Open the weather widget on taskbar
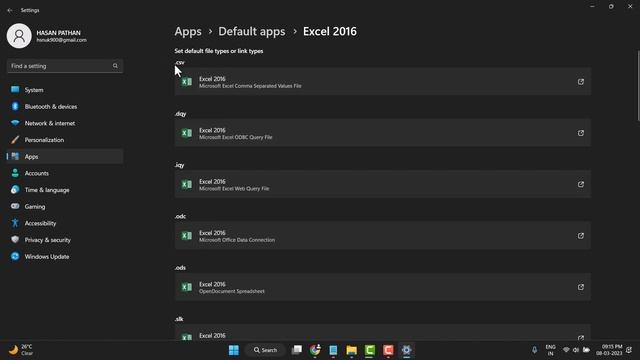This screenshot has width=640, height=360. [x=21, y=350]
